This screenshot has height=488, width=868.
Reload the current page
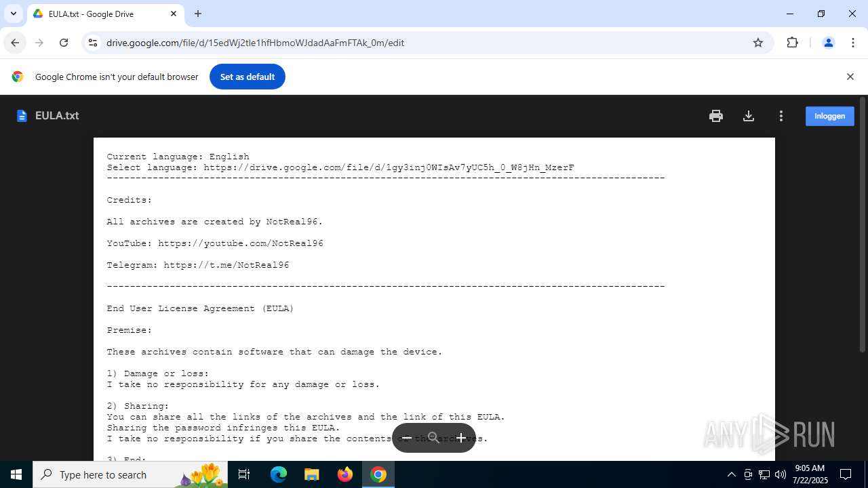click(x=64, y=43)
